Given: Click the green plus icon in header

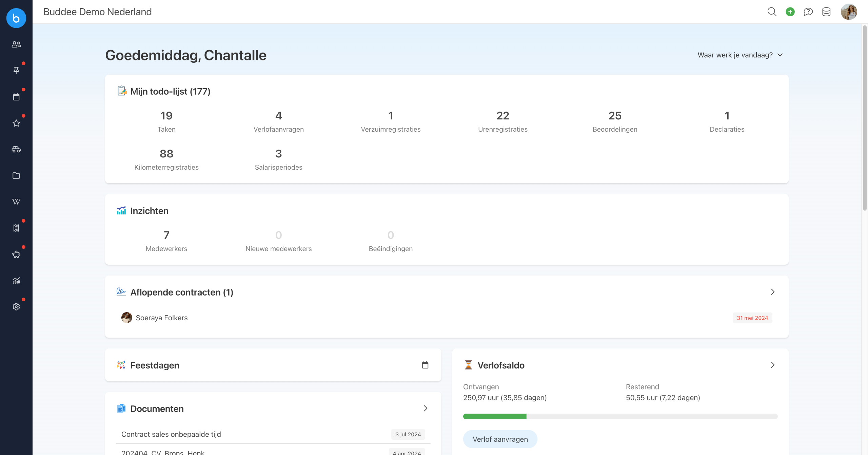Looking at the screenshot, I should pyautogui.click(x=790, y=12).
